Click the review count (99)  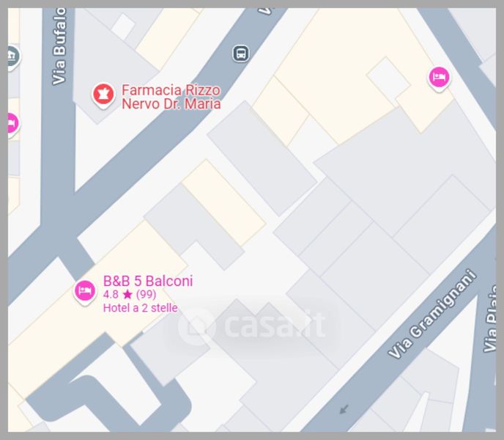(x=147, y=294)
